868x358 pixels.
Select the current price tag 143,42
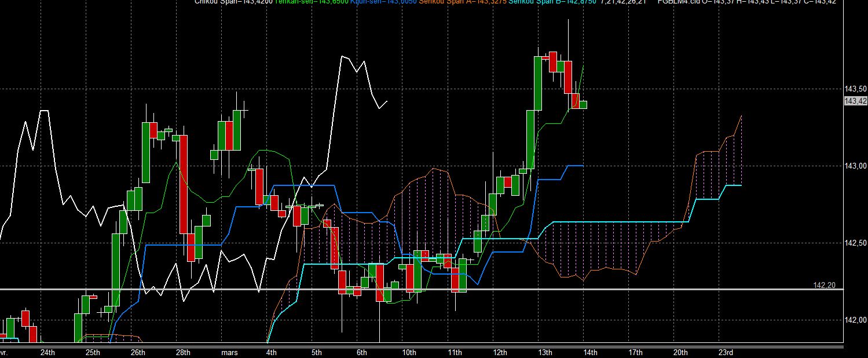coord(856,101)
